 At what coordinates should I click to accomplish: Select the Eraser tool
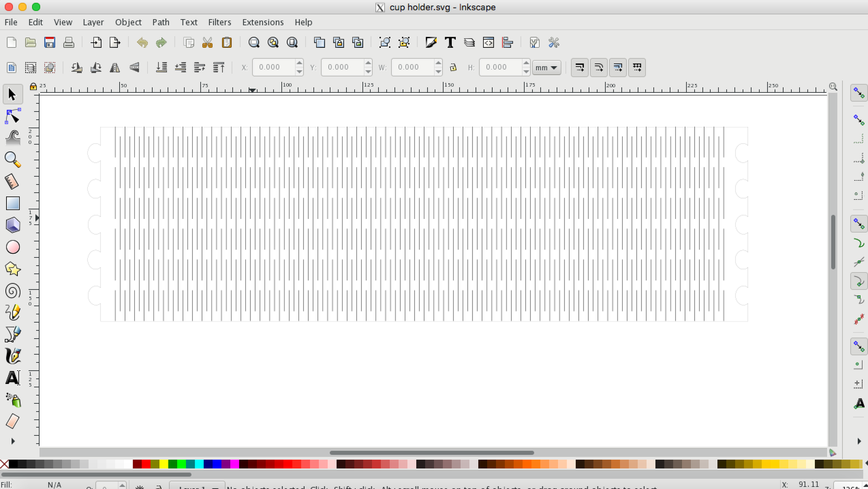point(12,421)
